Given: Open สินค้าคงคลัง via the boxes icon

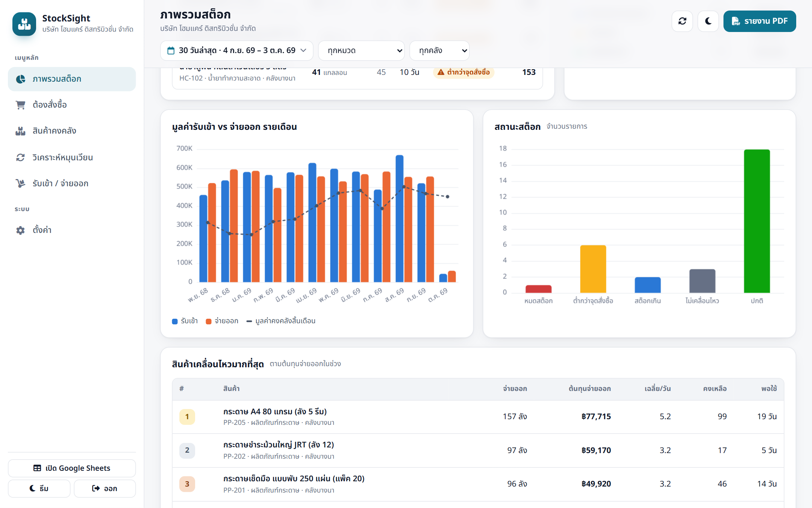Looking at the screenshot, I should click(20, 131).
